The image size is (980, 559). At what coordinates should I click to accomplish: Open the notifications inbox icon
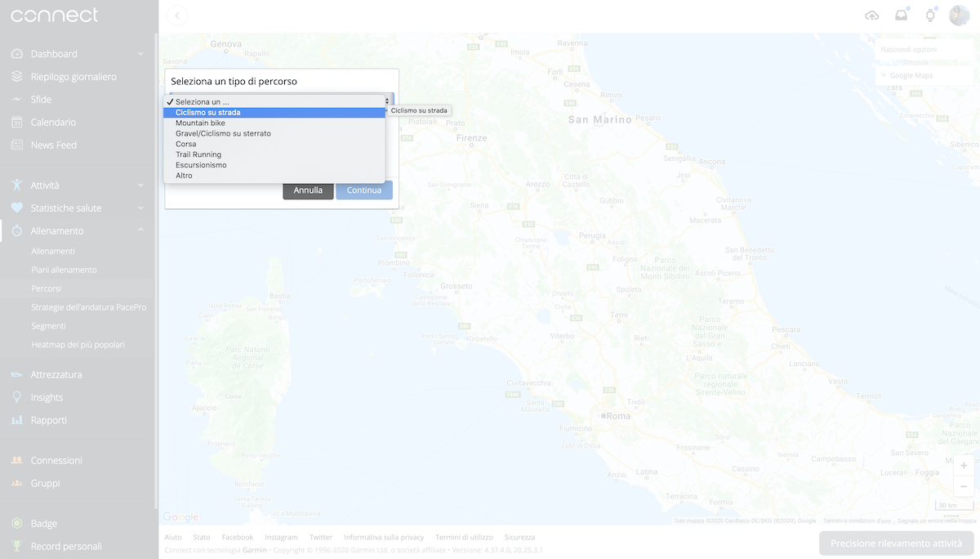click(901, 16)
